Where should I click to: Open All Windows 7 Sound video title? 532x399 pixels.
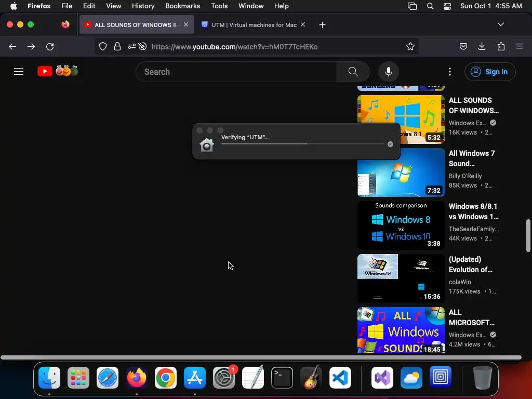(472, 158)
